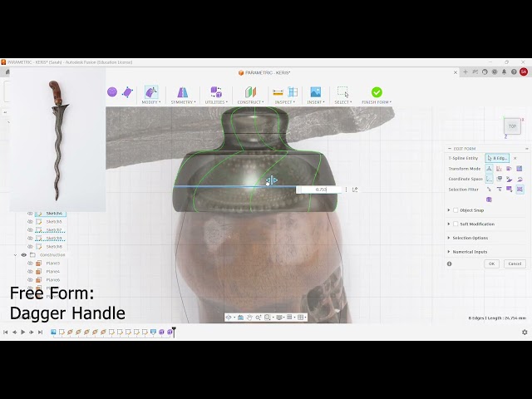Click the Symmetry mirror icon
This screenshot has height=399, width=532.
pos(183,92)
